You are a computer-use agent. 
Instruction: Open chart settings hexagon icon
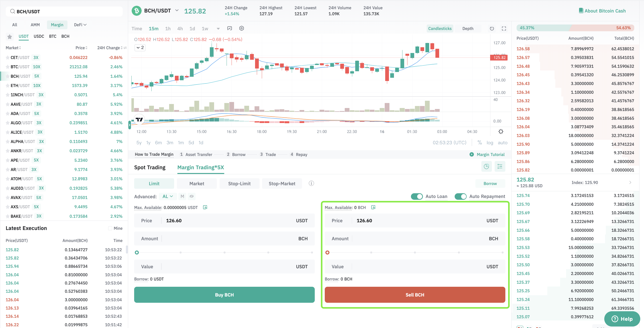click(242, 28)
